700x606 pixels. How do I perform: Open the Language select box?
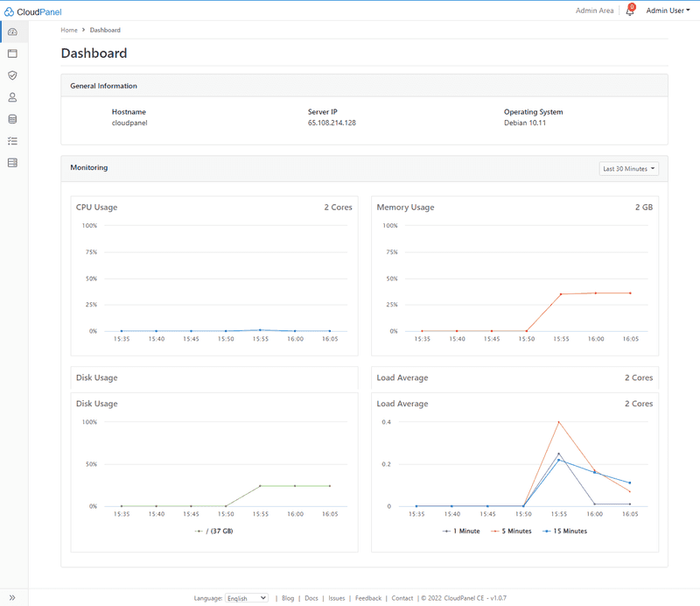(x=247, y=598)
